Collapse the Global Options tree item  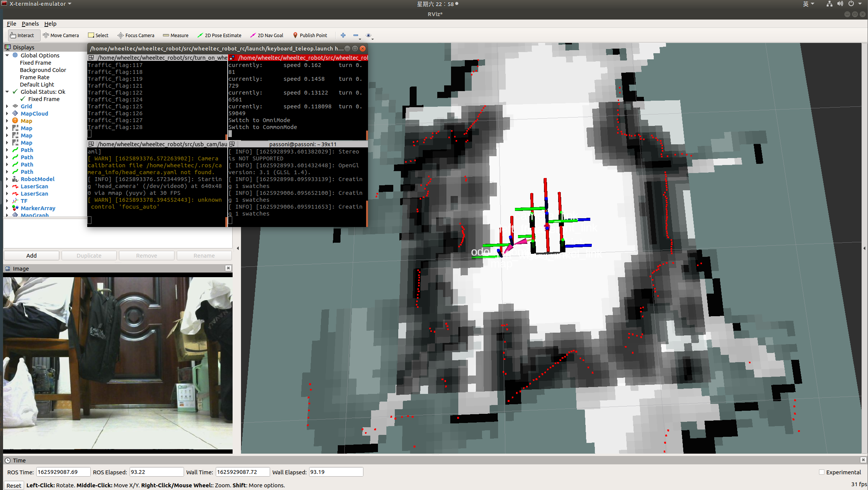click(x=7, y=56)
